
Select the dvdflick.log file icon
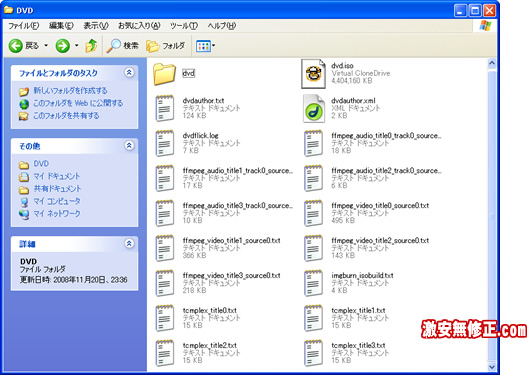[165, 143]
